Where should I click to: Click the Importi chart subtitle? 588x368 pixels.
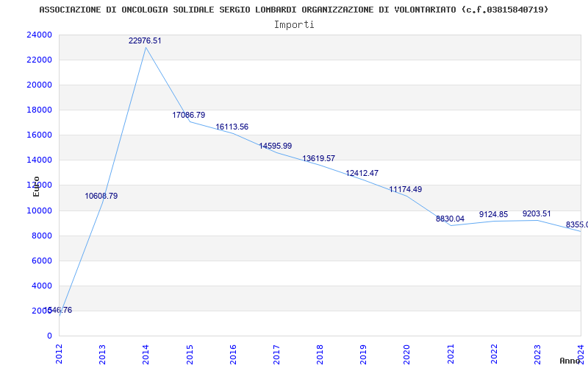click(294, 25)
